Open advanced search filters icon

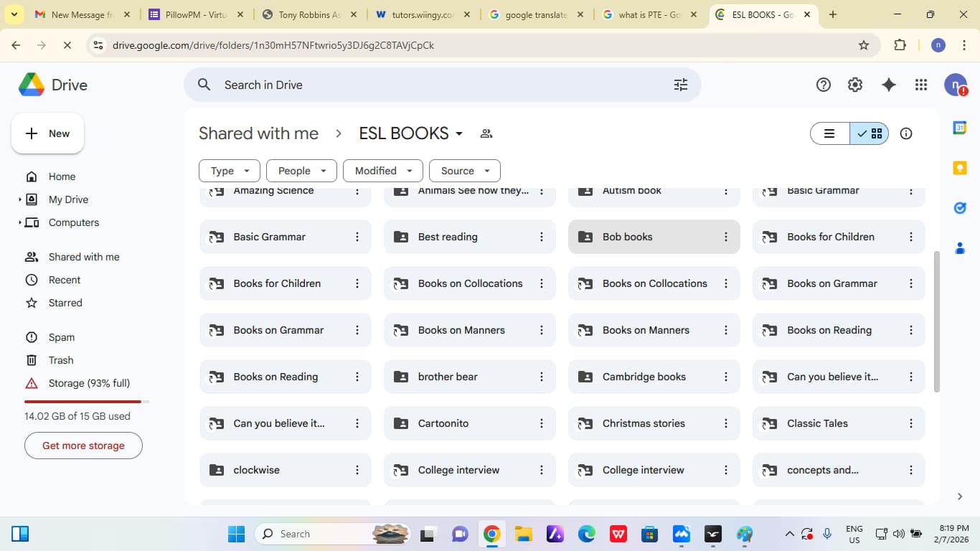tap(680, 84)
